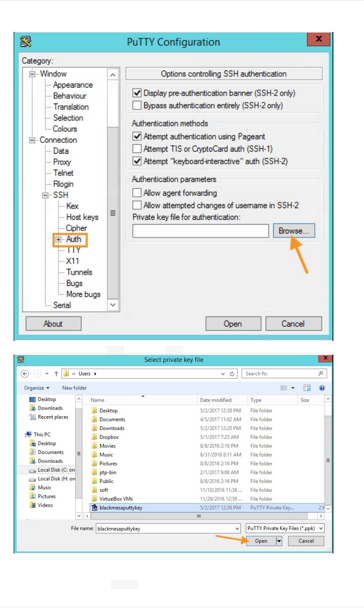Go up one folder level with the up arrow
The image size is (364, 608).
tap(56, 374)
